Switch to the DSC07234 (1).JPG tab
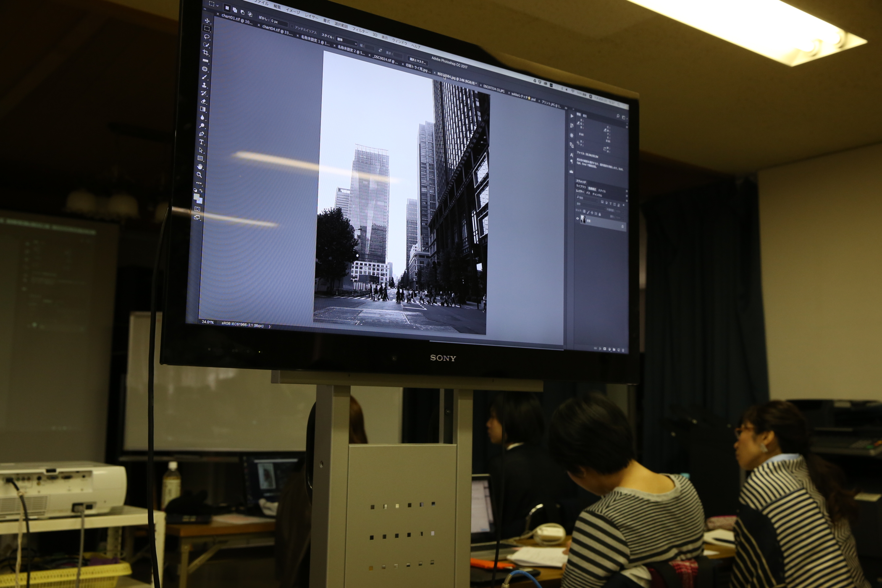 493,89
